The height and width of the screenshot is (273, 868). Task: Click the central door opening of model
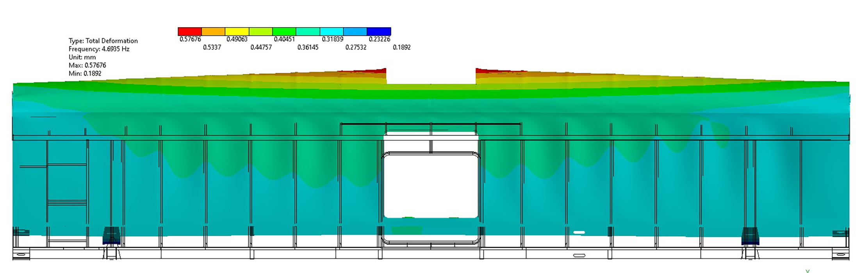coord(431,185)
